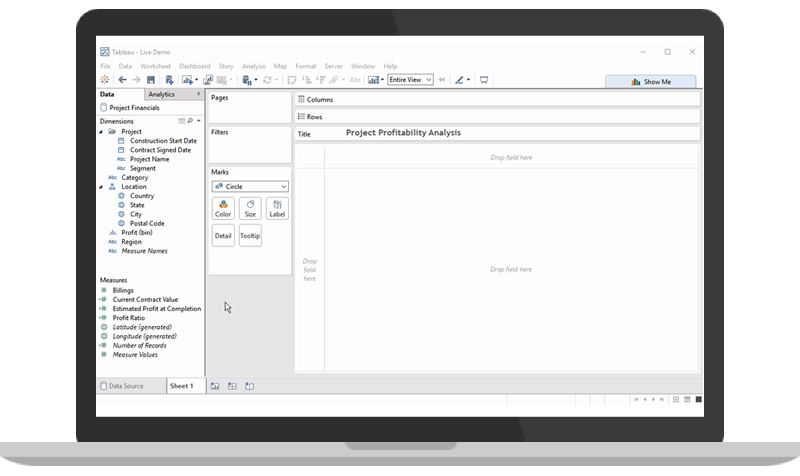The width and height of the screenshot is (800, 476).
Task: Click the Tooltip button in Marks card
Action: click(250, 236)
